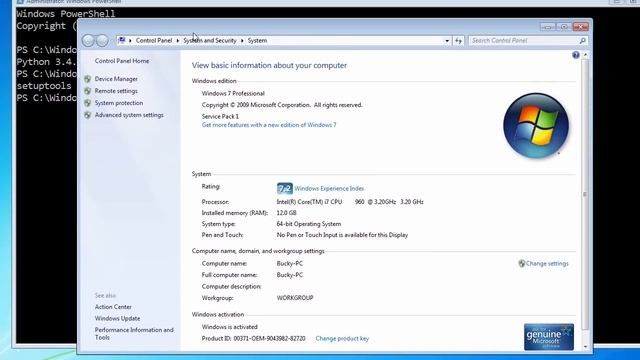Click the Windows logo orb image

coord(536,126)
